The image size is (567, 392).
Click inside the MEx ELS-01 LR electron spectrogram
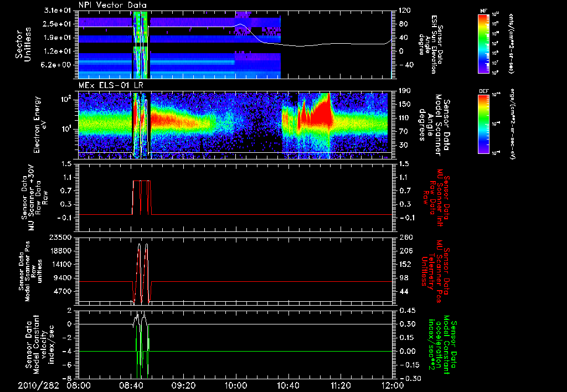point(235,126)
